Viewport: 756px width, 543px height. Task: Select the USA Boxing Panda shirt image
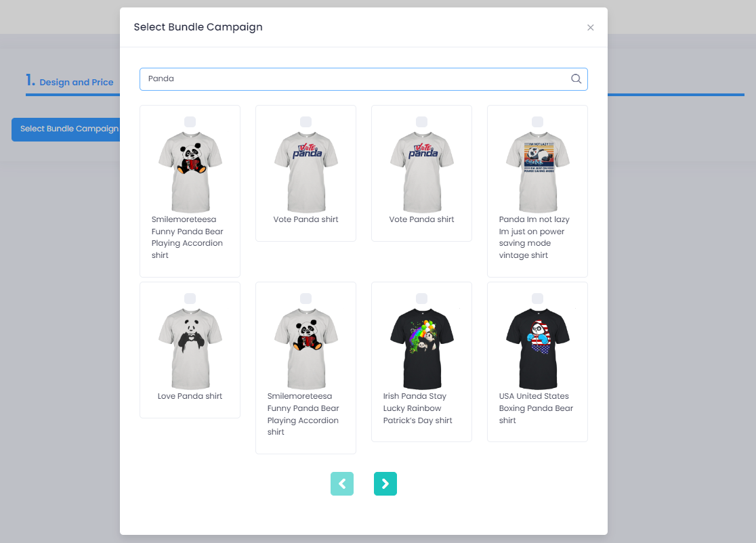coord(537,349)
